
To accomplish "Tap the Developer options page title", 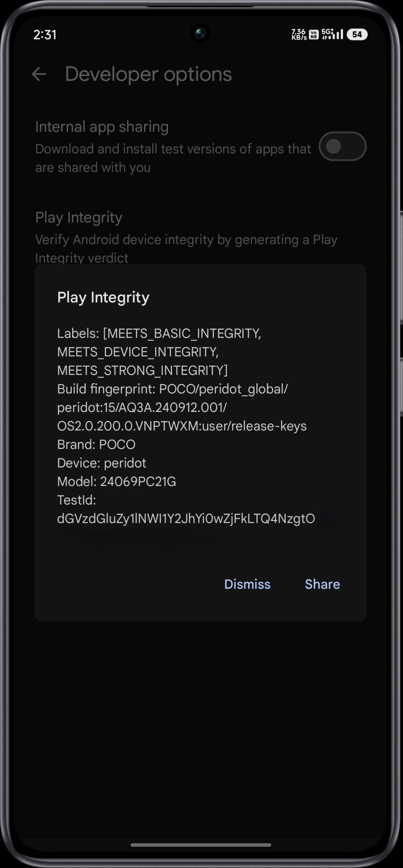I will 148,74.
